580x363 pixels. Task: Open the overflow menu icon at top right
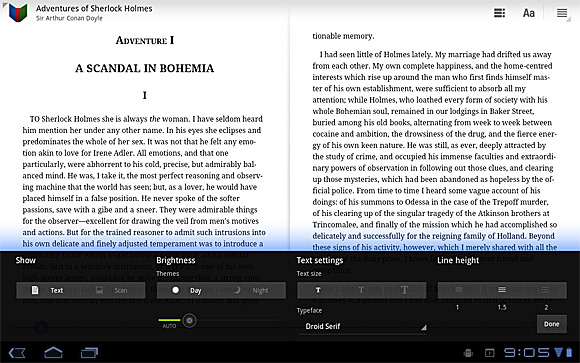[x=562, y=13]
